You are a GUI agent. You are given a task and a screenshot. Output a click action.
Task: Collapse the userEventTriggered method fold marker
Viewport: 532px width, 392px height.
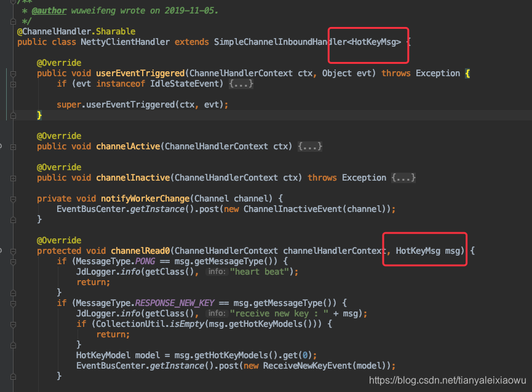[14, 74]
